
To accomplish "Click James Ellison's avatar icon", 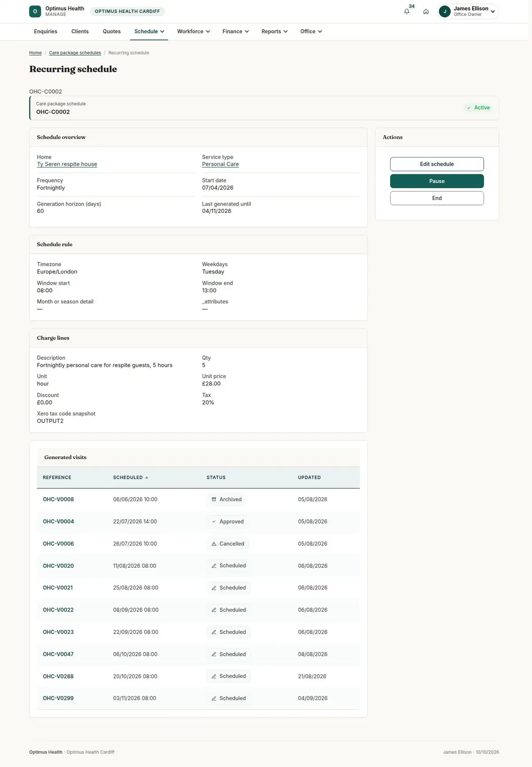I will click(445, 12).
